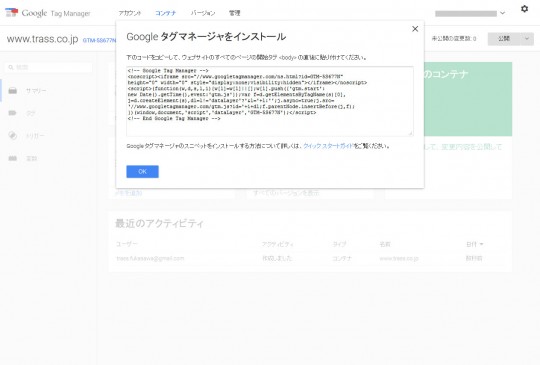Click the search field in the sidebar

click(48, 67)
